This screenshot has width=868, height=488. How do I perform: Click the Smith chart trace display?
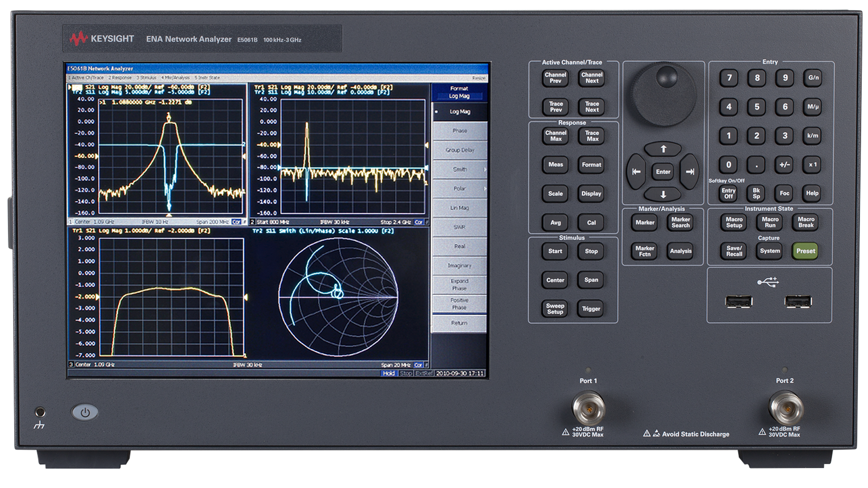tap(338, 297)
